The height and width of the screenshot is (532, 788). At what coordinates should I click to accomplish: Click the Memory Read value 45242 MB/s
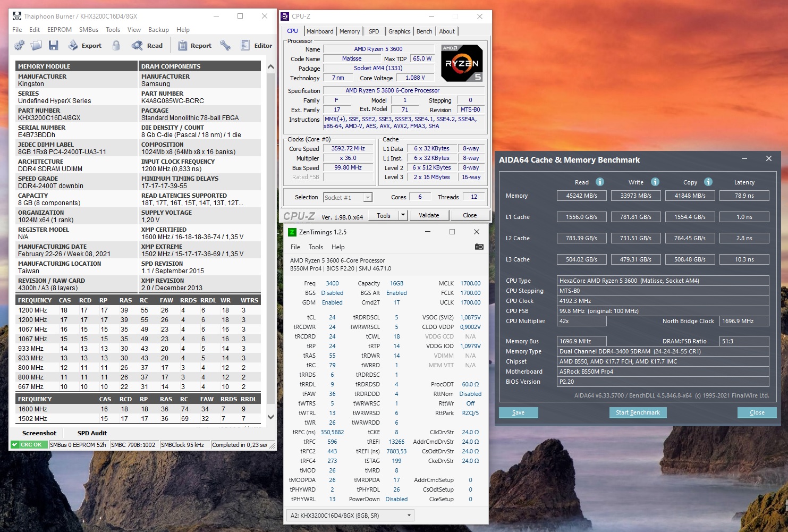582,196
